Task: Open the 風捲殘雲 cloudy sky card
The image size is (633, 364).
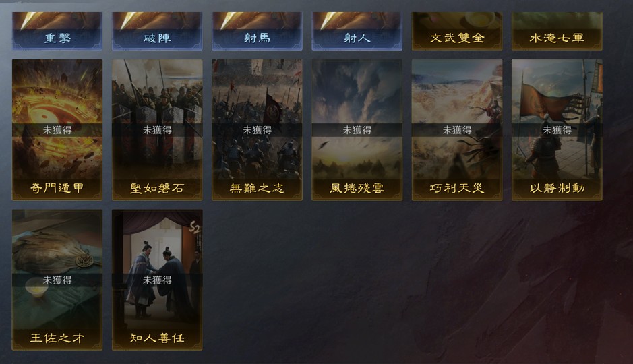Action: click(357, 129)
